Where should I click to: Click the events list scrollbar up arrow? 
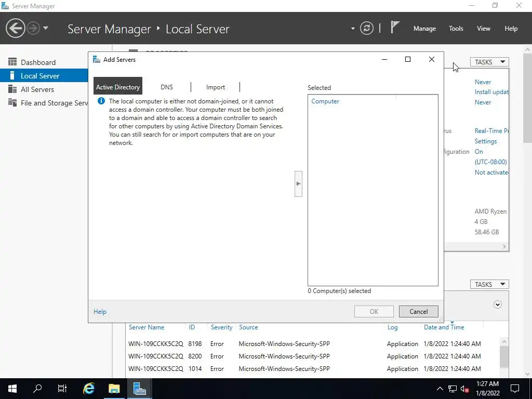click(504, 342)
